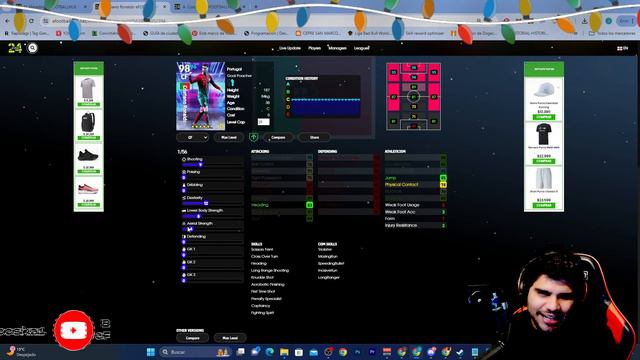Click the GK 3 slider handle
This screenshot has width=640, height=360.
[184, 281]
